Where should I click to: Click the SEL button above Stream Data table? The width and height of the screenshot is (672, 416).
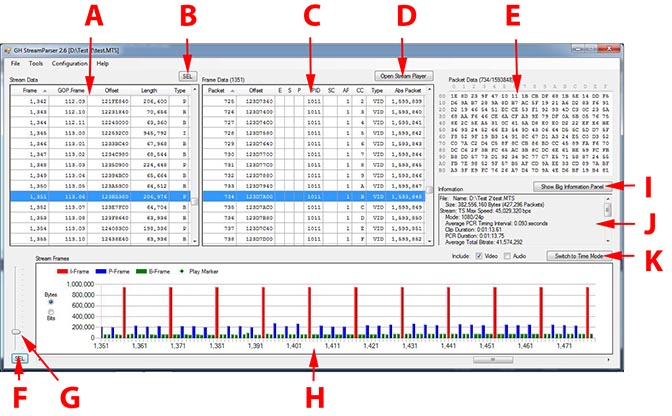click(186, 75)
